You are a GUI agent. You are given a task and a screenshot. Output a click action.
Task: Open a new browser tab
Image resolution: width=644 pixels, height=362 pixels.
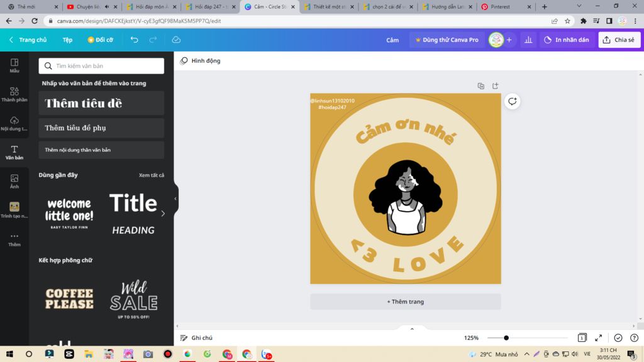click(x=544, y=6)
